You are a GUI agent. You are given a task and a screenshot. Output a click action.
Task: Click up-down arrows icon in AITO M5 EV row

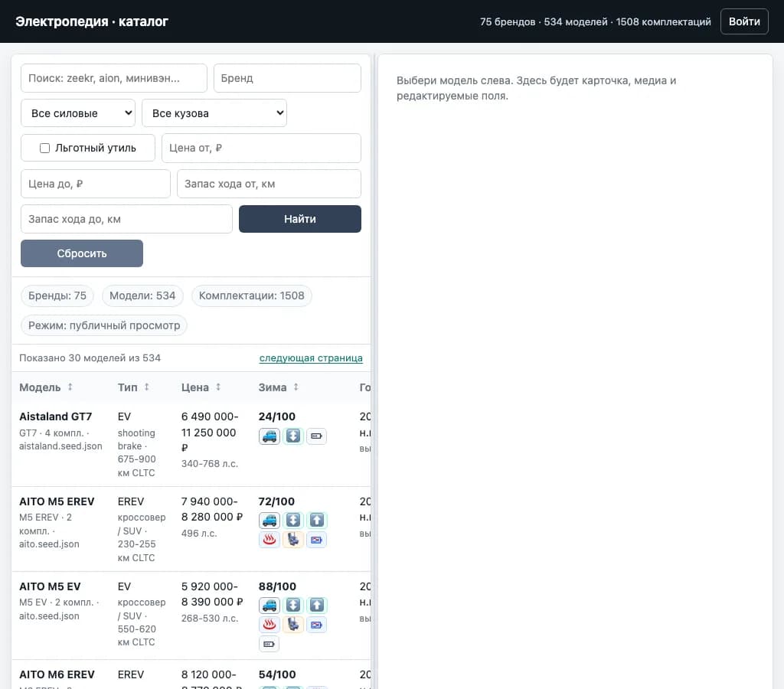tap(293, 606)
